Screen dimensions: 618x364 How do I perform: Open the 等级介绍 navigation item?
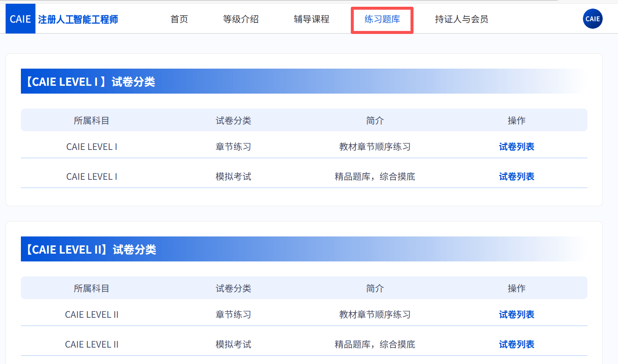tap(241, 19)
